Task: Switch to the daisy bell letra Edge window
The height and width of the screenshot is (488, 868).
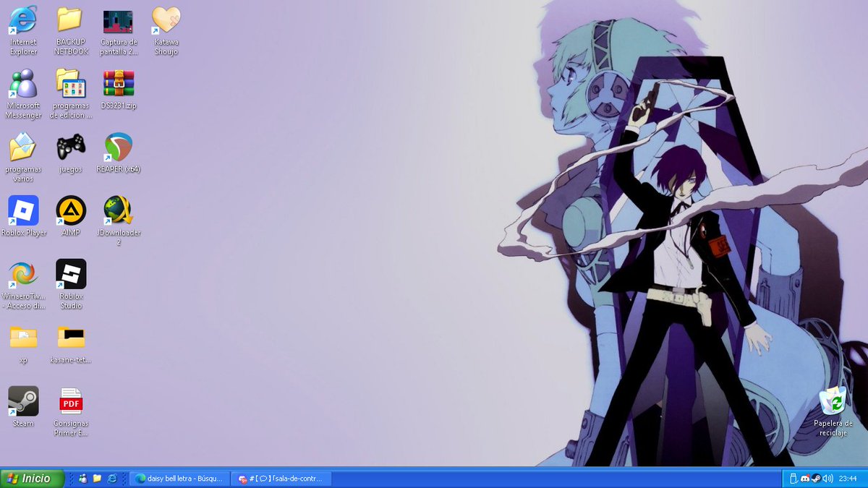Action: (x=181, y=479)
